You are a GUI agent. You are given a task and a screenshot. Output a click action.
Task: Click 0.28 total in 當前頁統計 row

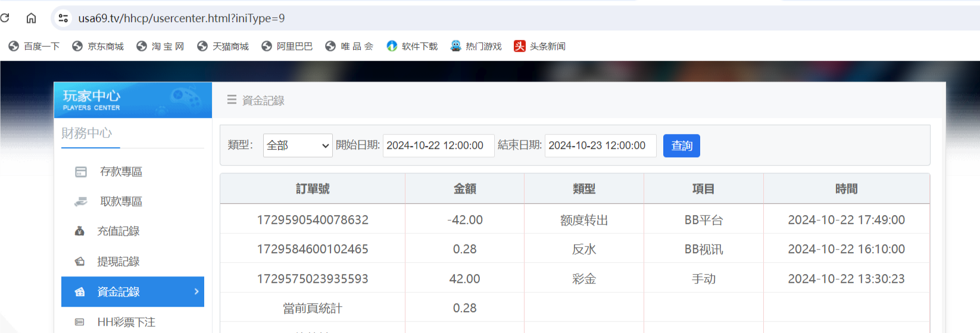[x=465, y=308]
